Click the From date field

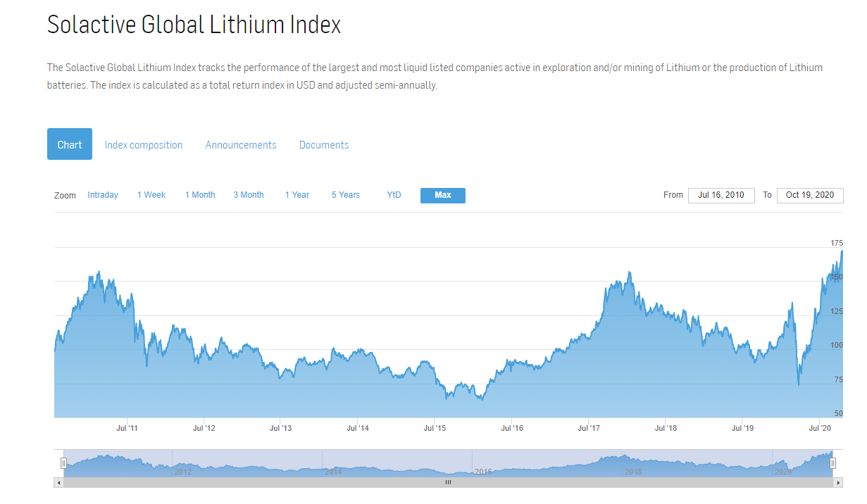pos(721,195)
